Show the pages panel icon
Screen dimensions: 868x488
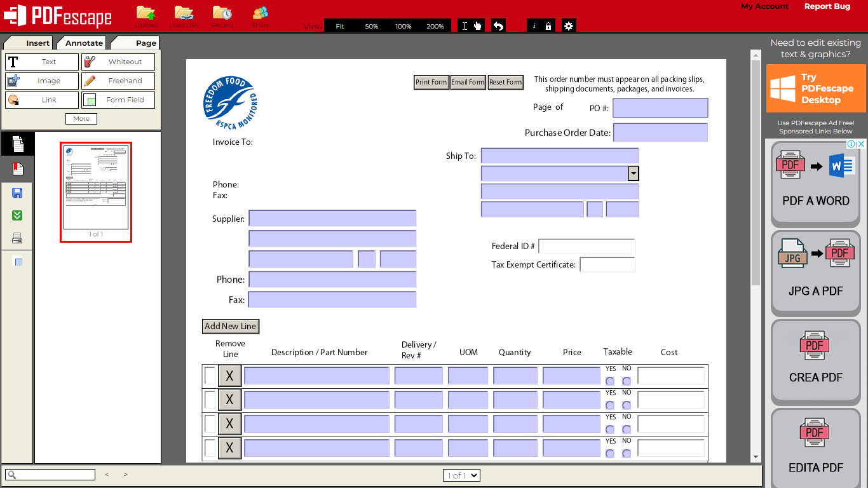(x=18, y=144)
